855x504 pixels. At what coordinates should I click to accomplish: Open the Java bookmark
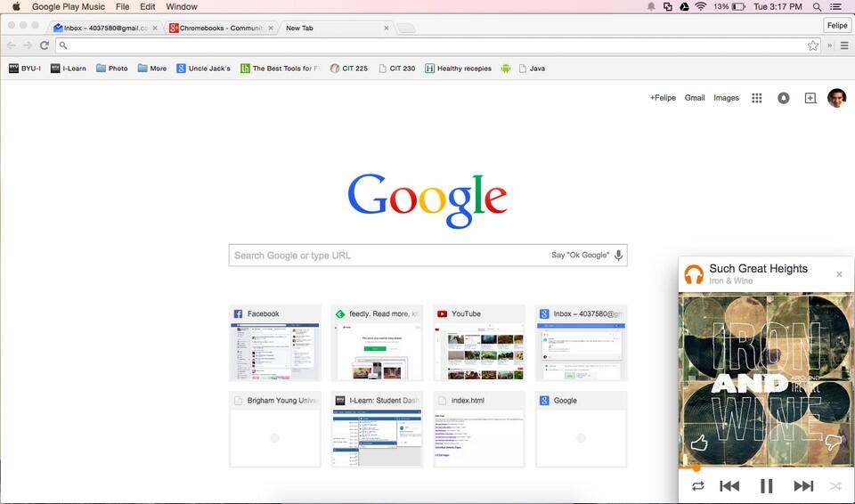[532, 69]
